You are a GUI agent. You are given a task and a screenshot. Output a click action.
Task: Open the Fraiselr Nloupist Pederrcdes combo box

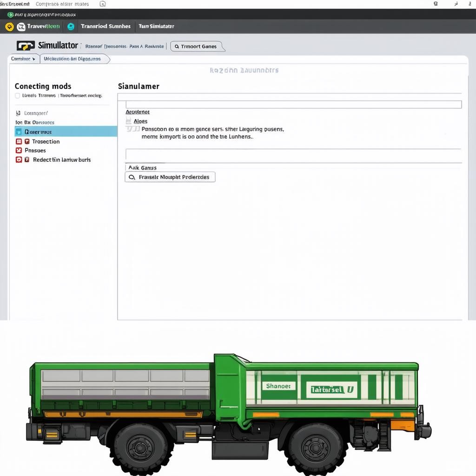[170, 177]
